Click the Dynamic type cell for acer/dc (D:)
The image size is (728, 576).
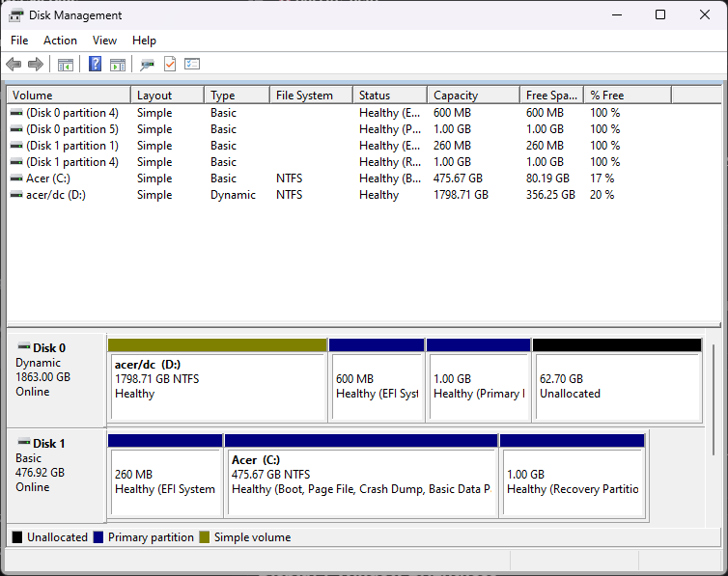tap(233, 195)
